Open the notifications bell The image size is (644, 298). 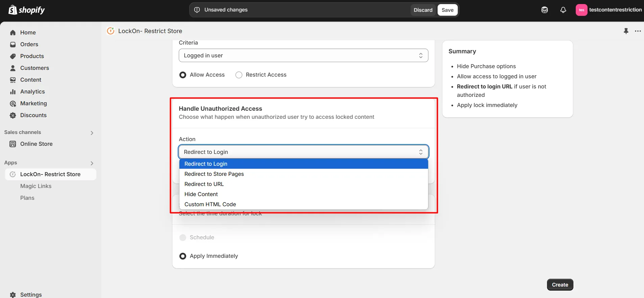click(563, 10)
